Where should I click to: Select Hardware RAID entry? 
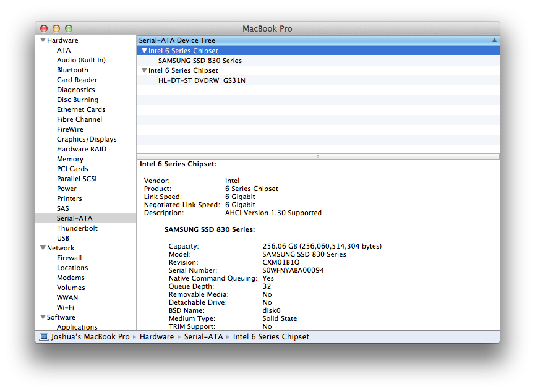(82, 149)
